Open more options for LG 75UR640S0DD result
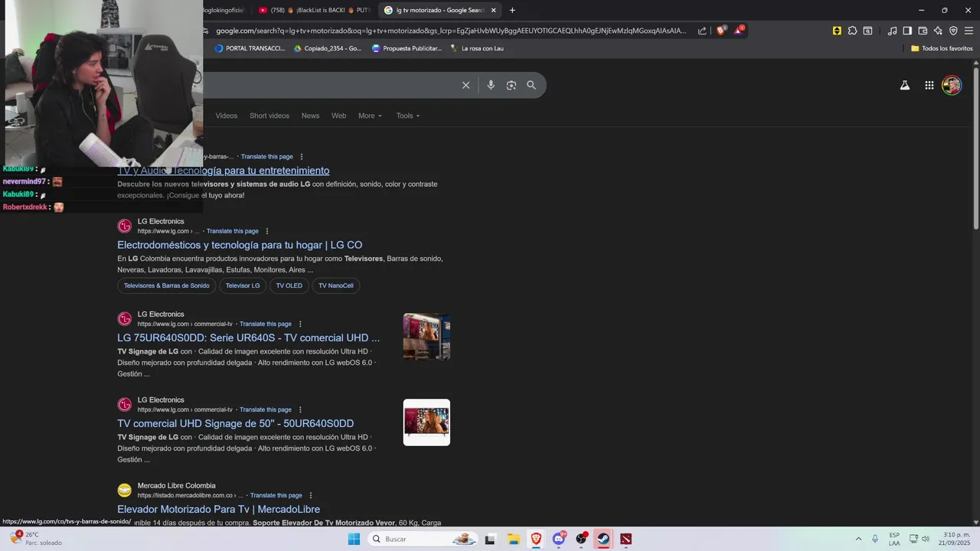This screenshot has width=980, height=551. (x=300, y=324)
